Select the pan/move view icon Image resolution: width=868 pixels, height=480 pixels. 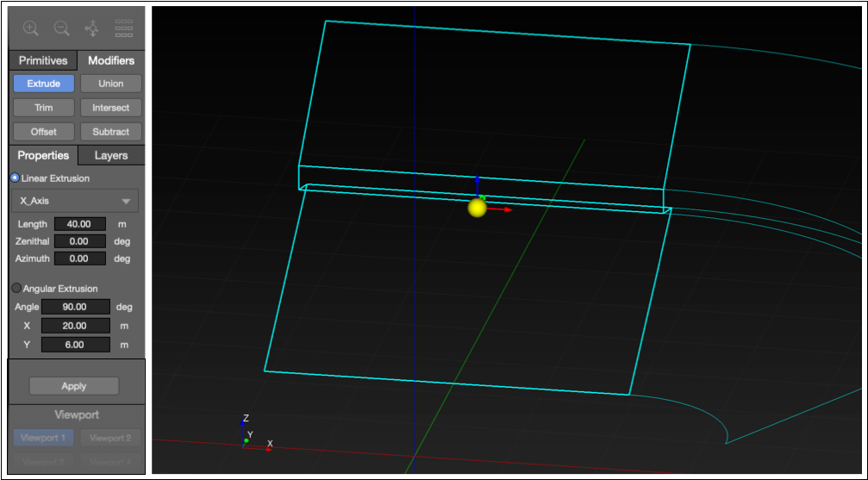pyautogui.click(x=92, y=28)
